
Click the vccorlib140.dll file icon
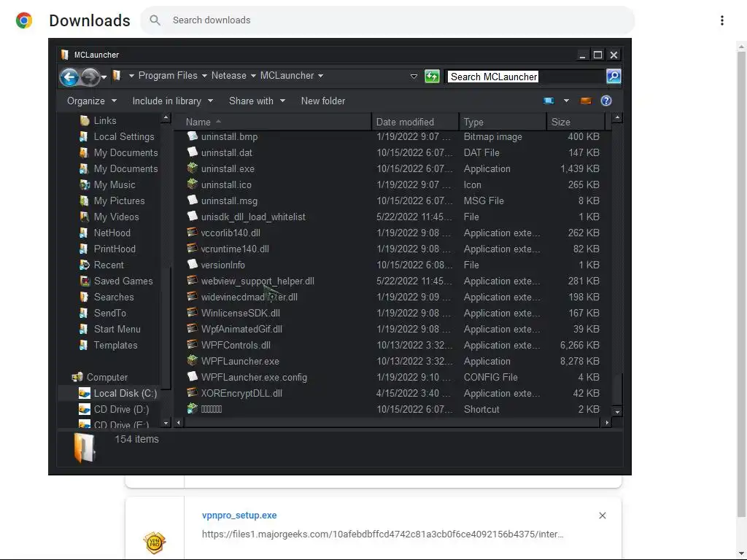[x=192, y=233]
